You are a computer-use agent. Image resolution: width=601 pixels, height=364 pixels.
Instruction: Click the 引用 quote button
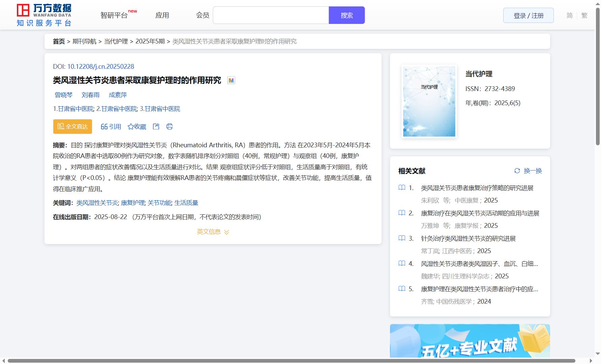111,126
